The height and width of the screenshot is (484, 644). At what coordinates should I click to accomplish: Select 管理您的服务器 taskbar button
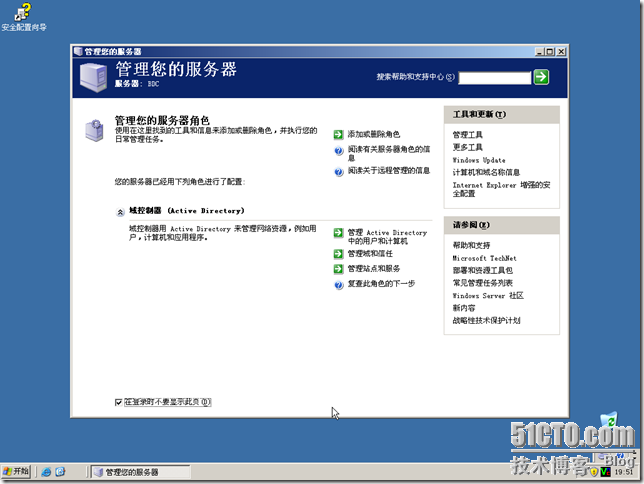[x=140, y=472]
